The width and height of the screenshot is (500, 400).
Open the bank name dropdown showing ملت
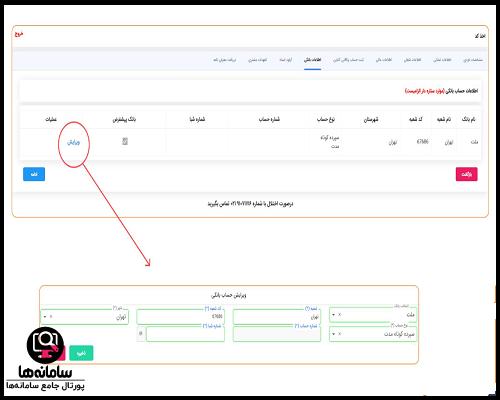tap(373, 315)
